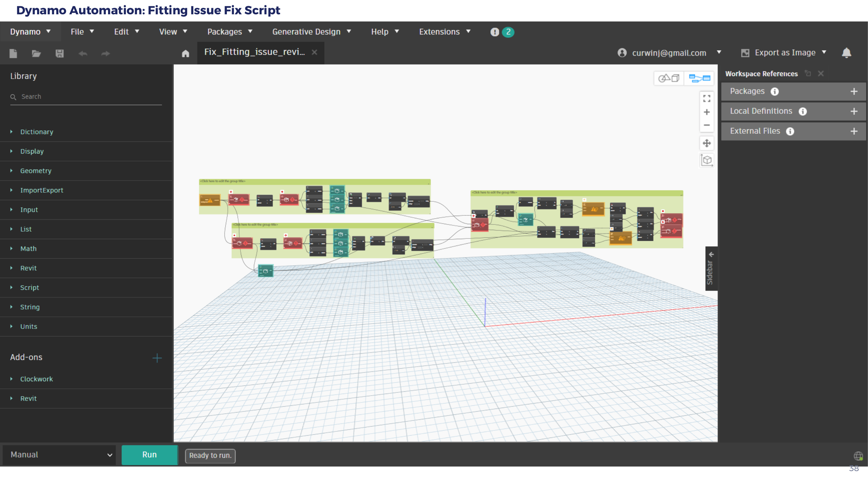Open the File menu
The width and height of the screenshot is (868, 488).
[x=82, y=32]
